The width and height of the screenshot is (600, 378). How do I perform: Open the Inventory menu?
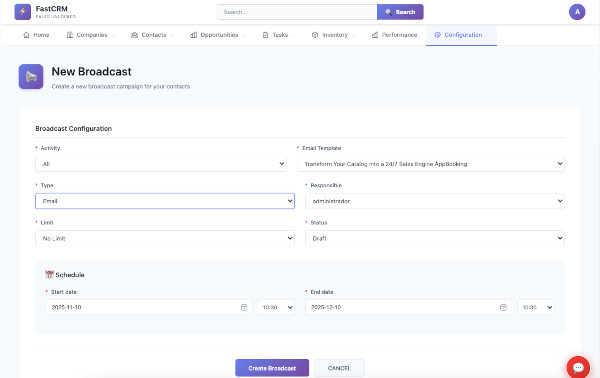coord(333,35)
